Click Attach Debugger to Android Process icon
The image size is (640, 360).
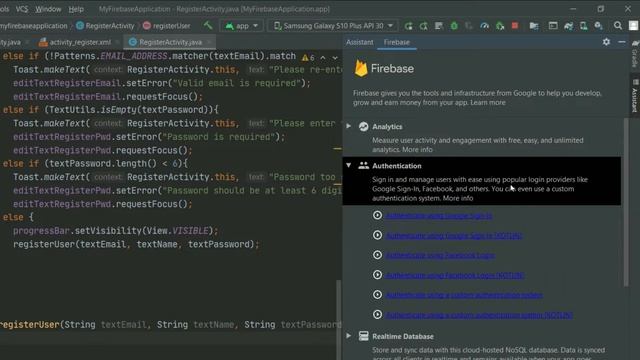(x=500, y=26)
